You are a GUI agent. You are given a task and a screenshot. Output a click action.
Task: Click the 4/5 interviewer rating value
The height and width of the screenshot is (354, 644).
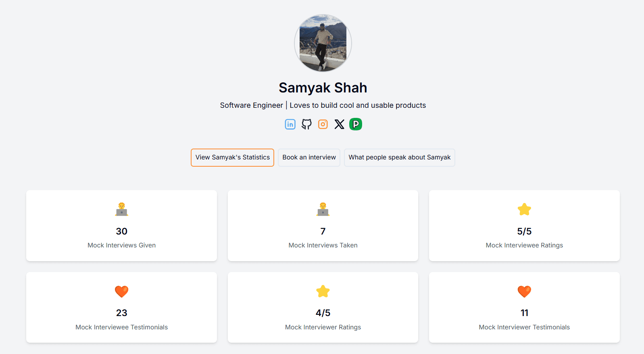click(323, 313)
